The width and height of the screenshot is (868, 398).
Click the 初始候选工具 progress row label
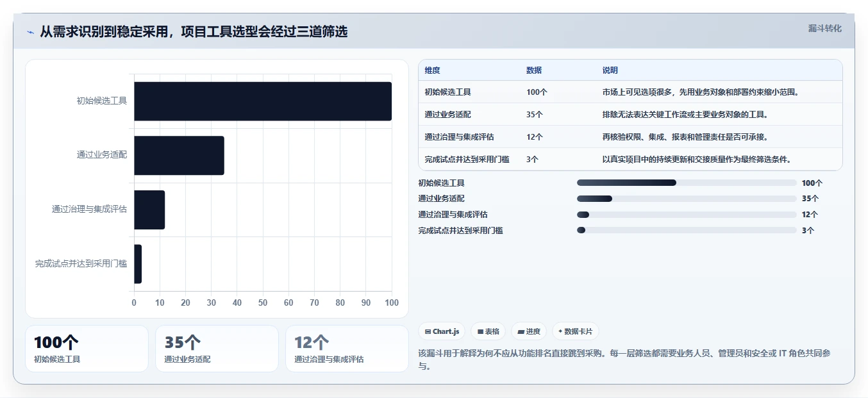coord(441,183)
